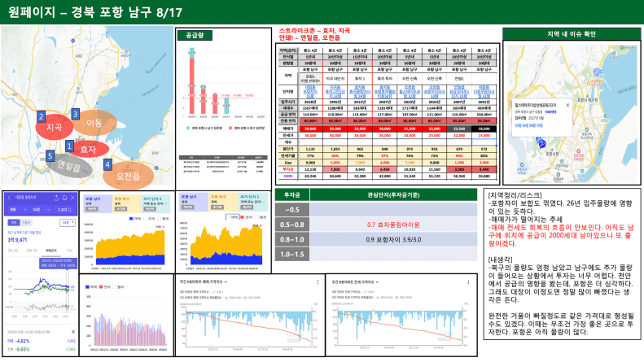Toggle the 전세 checkbox in the right stacked chart
Viewport: 644px width, 362px height.
click(x=243, y=216)
